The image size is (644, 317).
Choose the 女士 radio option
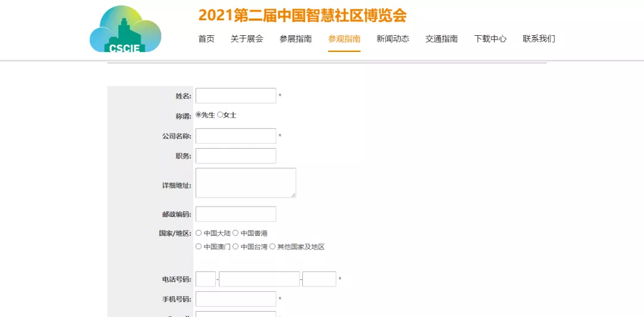[220, 115]
